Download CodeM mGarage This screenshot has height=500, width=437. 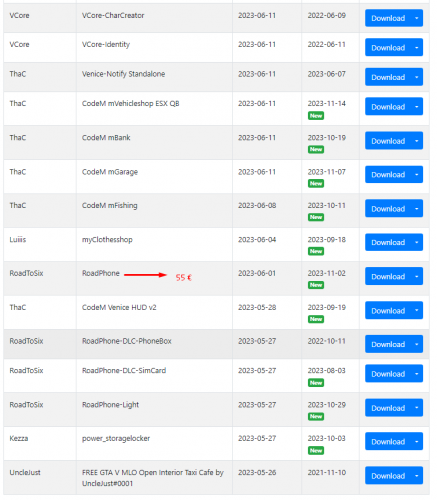coord(388,175)
